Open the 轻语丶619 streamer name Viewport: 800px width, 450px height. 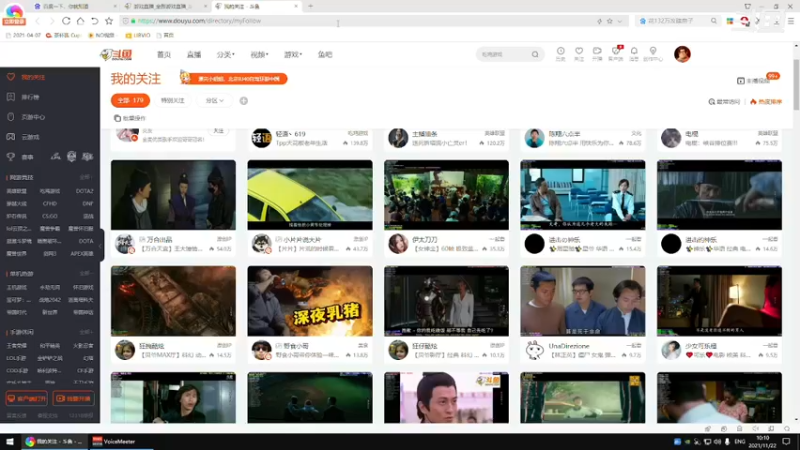[290, 134]
